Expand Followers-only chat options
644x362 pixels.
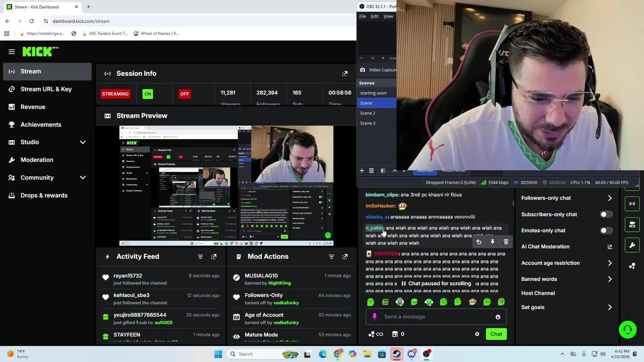pyautogui.click(x=610, y=198)
